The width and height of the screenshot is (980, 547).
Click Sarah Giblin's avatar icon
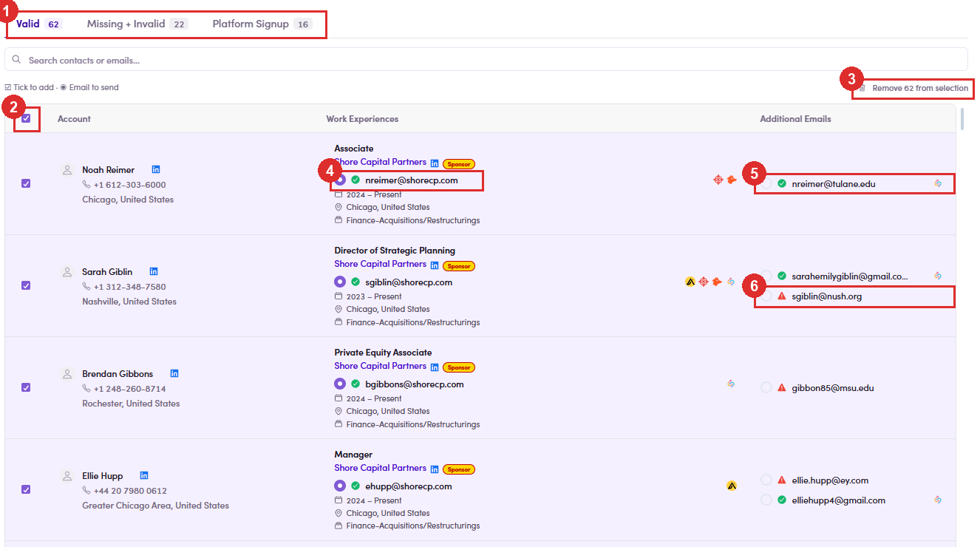point(67,272)
